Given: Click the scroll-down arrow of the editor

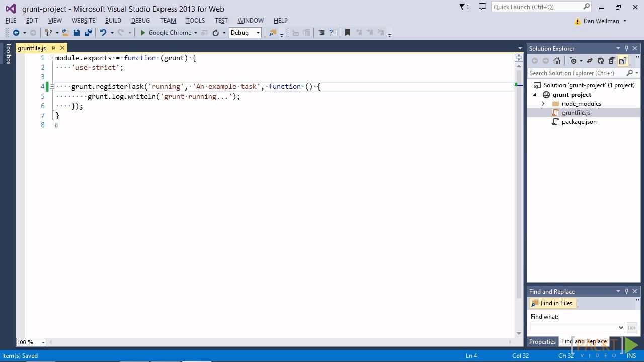Looking at the screenshot, I should pos(519,333).
